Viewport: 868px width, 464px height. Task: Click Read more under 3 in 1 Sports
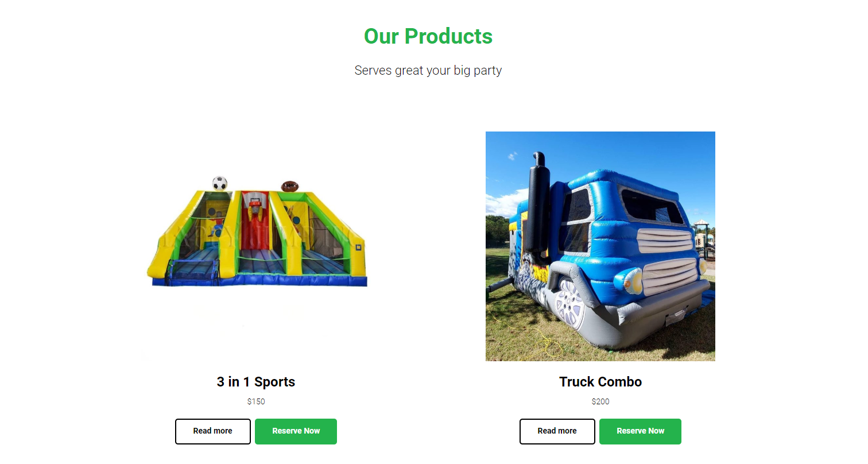[x=213, y=431]
